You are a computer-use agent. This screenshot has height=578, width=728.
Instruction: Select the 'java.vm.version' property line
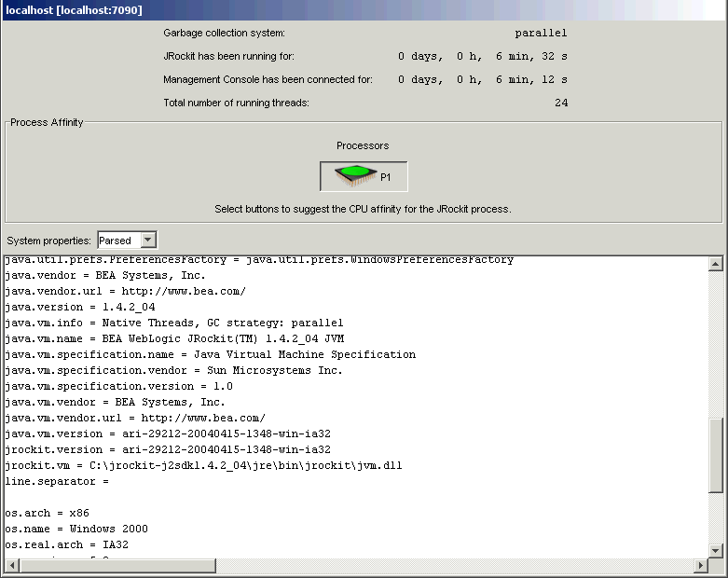(x=168, y=433)
